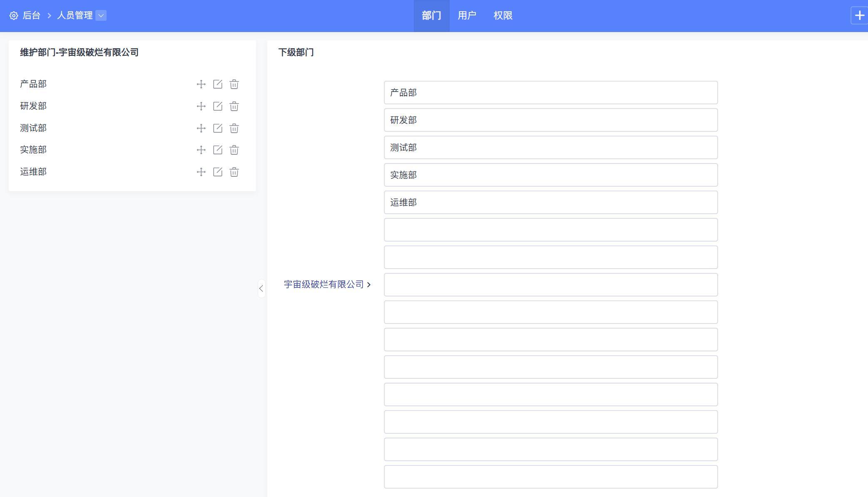Edit 测试部 via its pencil icon
Viewport: 868px width, 497px height.
pos(217,128)
